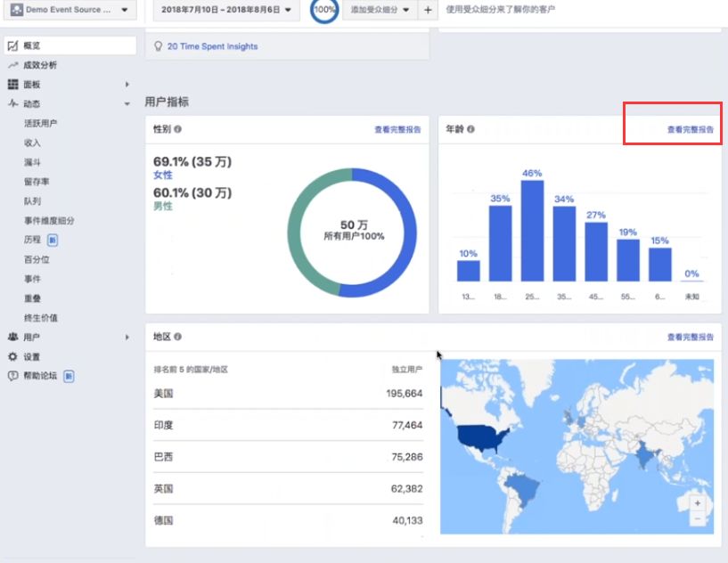
Task: Open 成效分析 from the sidebar
Action: [x=40, y=65]
